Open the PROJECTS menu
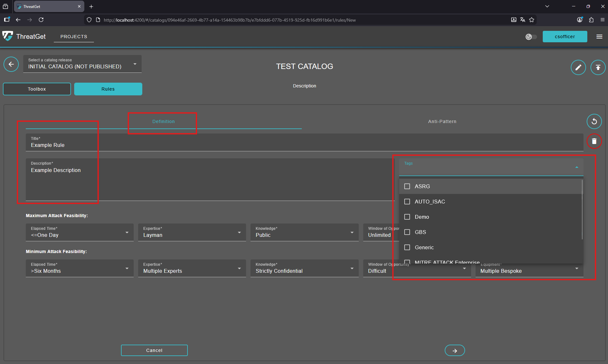The image size is (608, 364). pyautogui.click(x=74, y=37)
